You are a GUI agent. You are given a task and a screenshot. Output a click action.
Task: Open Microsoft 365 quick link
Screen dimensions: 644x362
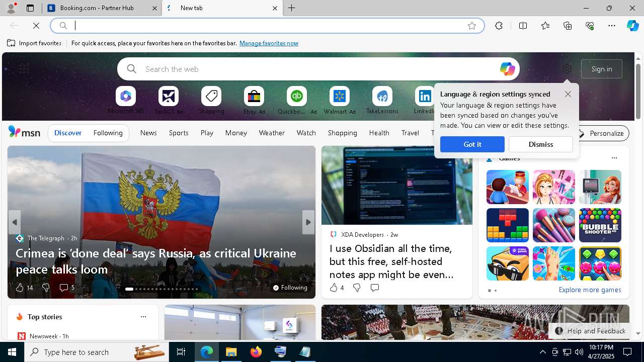point(126,101)
